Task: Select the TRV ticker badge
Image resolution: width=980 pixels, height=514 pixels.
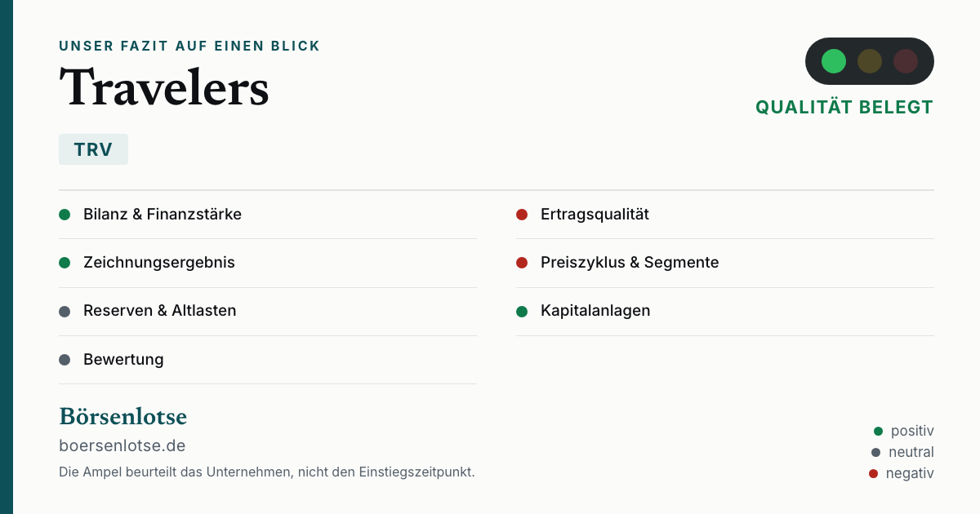Action: pos(93,149)
